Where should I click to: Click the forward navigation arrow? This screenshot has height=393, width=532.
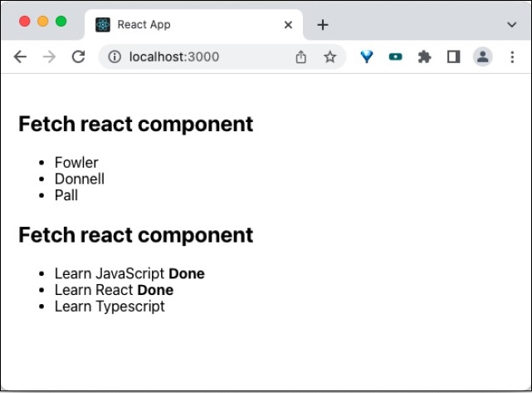49,56
